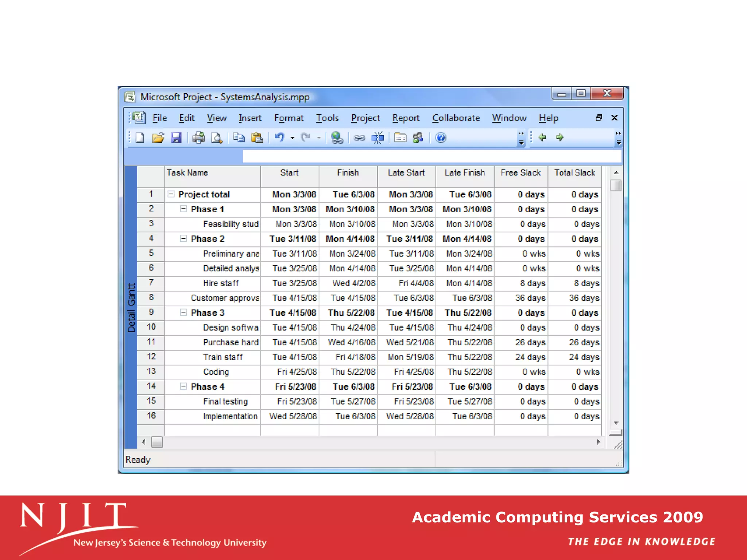This screenshot has height=560, width=747.
Task: Click the Split Task icon
Action: pyautogui.click(x=378, y=138)
